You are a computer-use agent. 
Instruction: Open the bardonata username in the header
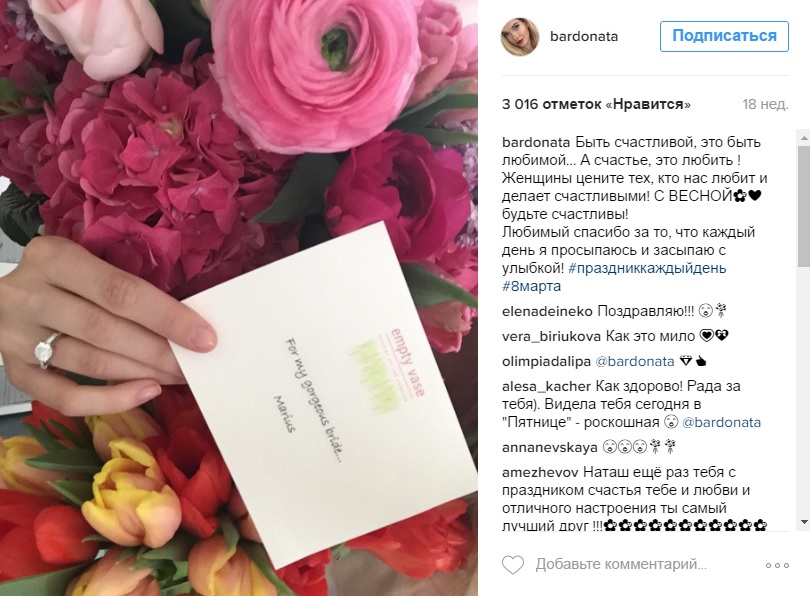tap(584, 37)
